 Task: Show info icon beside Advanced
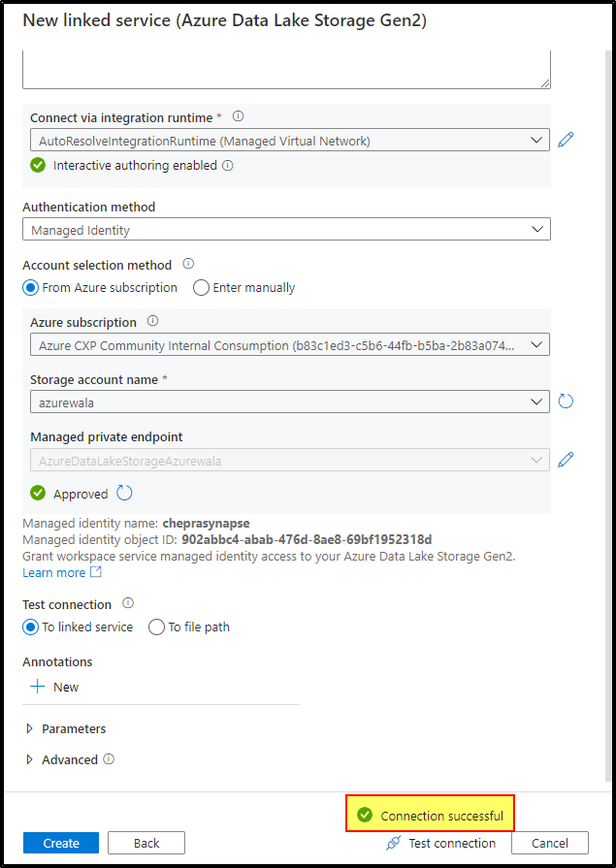(x=109, y=759)
